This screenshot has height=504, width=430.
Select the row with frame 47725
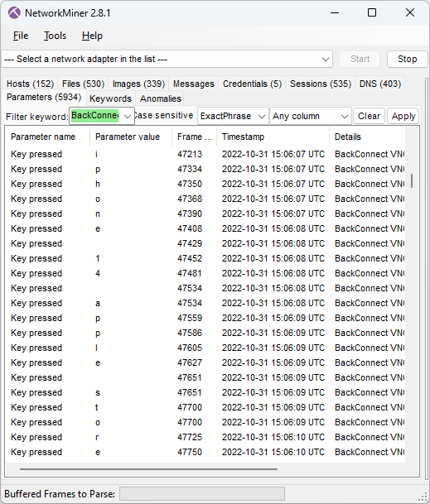[205, 437]
